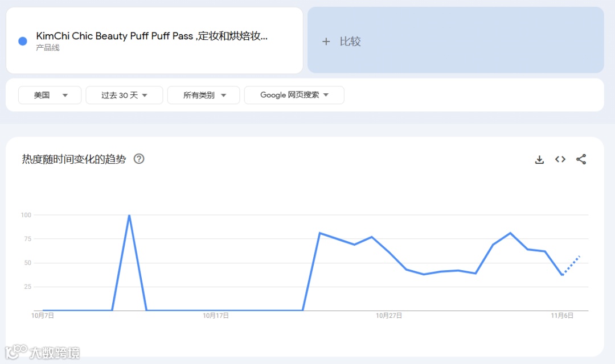
Task: Click the + 比较 add comparison button
Action: [x=456, y=40]
